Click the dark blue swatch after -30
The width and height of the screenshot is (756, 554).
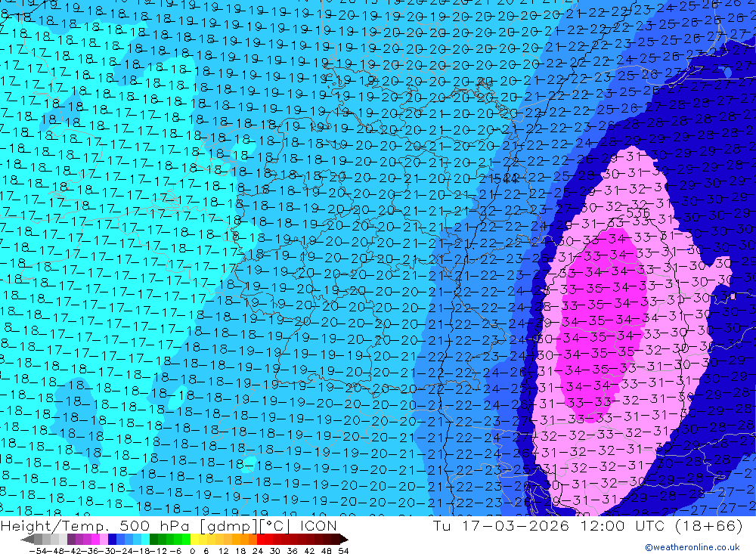coord(112,539)
